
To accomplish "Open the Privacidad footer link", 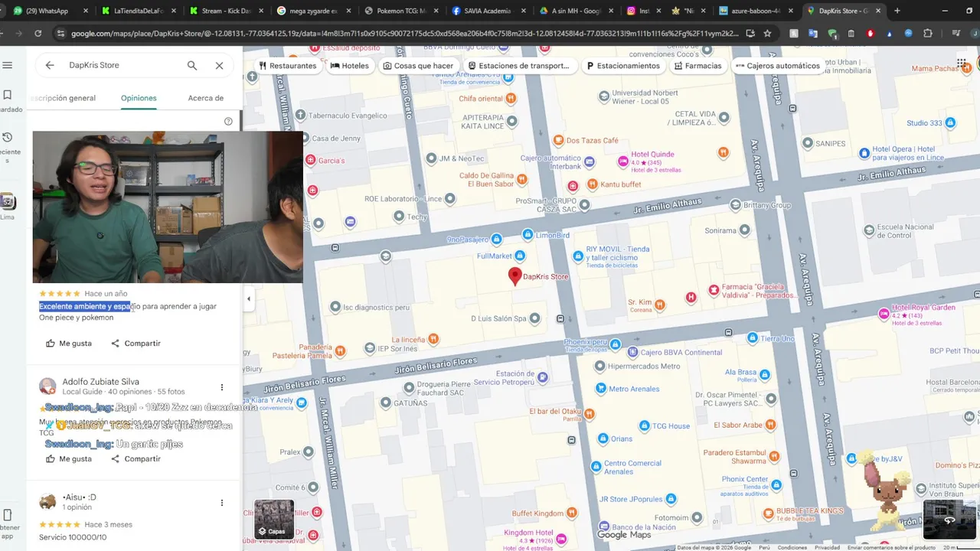I will tap(827, 547).
